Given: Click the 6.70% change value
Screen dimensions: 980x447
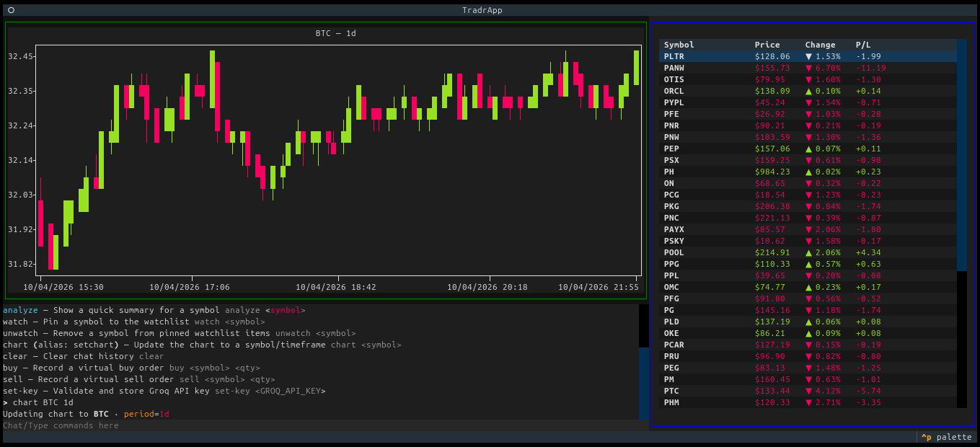Looking at the screenshot, I should pos(823,68).
